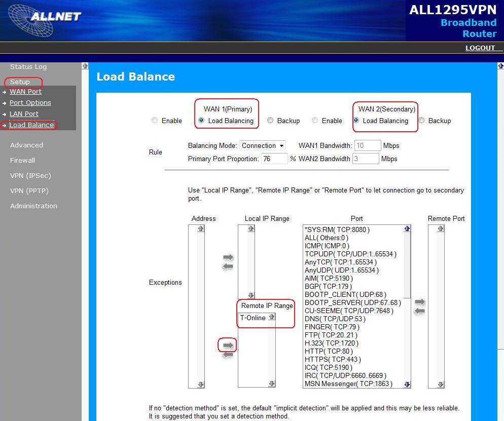Open Port Options link

tap(30, 103)
